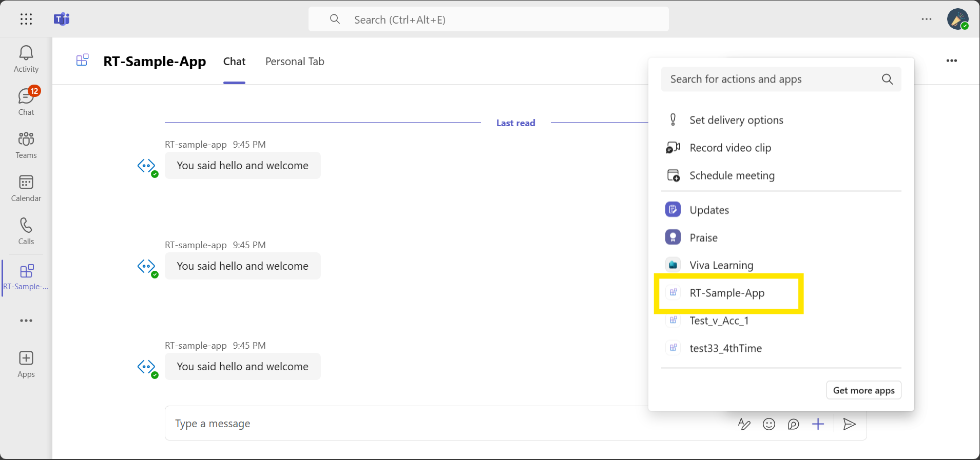The image size is (980, 460).
Task: Click the search icon in top bar
Action: [335, 19]
